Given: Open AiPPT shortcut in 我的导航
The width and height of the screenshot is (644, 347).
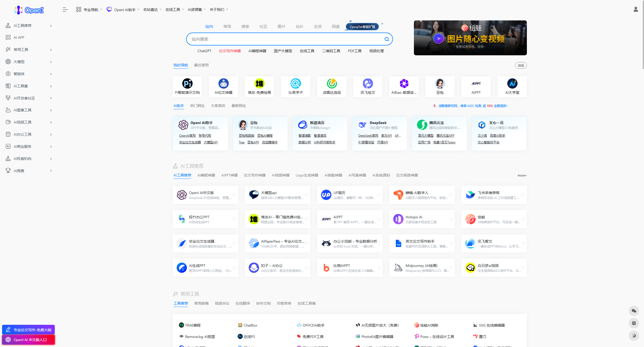Looking at the screenshot, I should pos(476,83).
